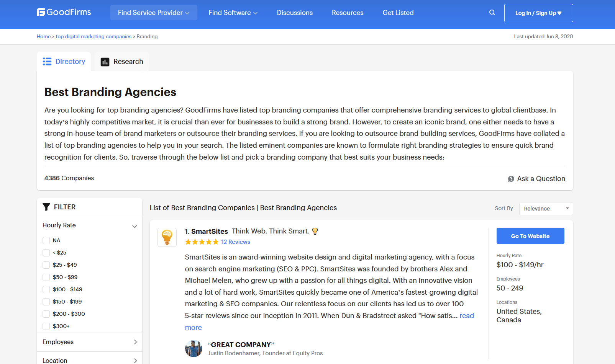The height and width of the screenshot is (364, 615).
Task: Open the Relevance sort dropdown
Action: pyautogui.click(x=546, y=209)
